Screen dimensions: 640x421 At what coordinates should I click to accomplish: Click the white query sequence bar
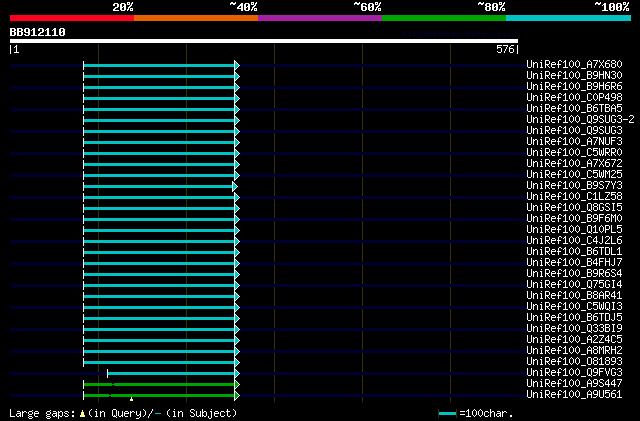[x=264, y=41]
